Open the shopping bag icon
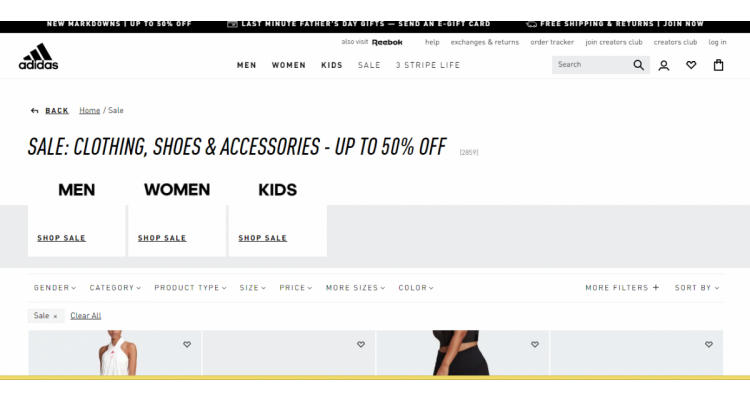This screenshot has width=750, height=400. (718, 65)
